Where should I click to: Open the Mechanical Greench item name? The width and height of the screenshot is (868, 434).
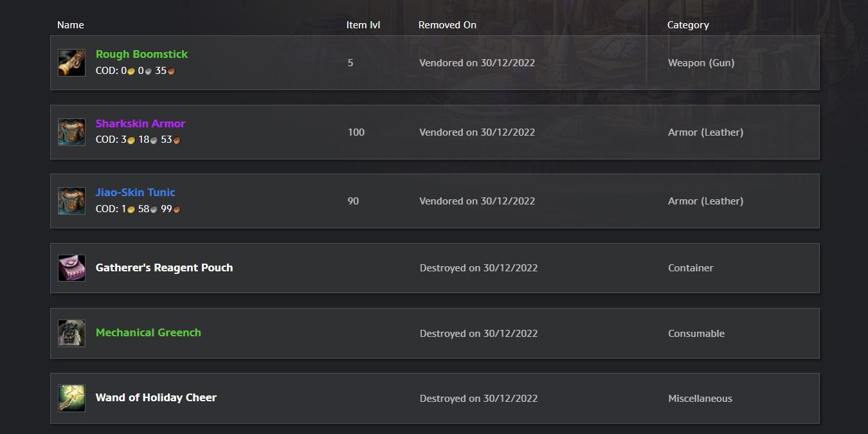(x=148, y=332)
